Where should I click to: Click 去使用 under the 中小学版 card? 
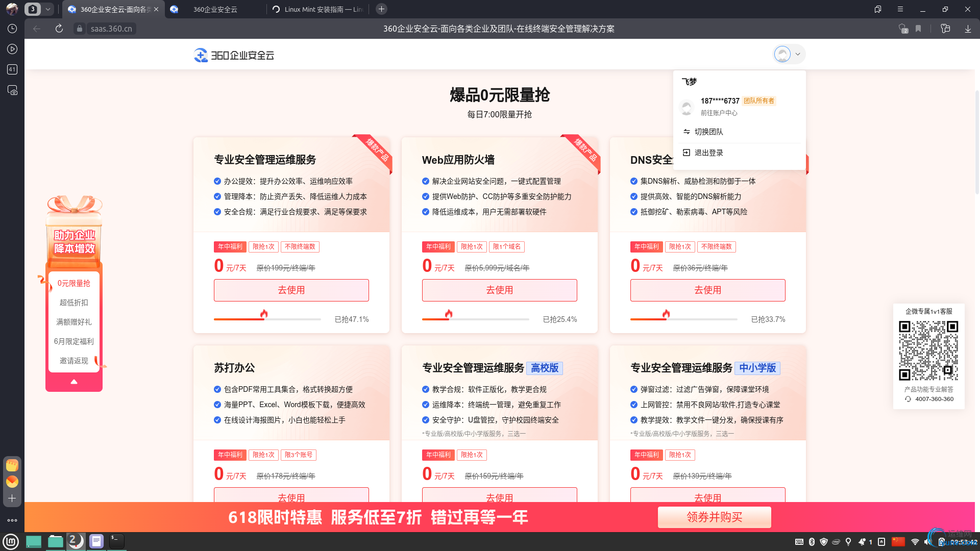click(x=707, y=495)
